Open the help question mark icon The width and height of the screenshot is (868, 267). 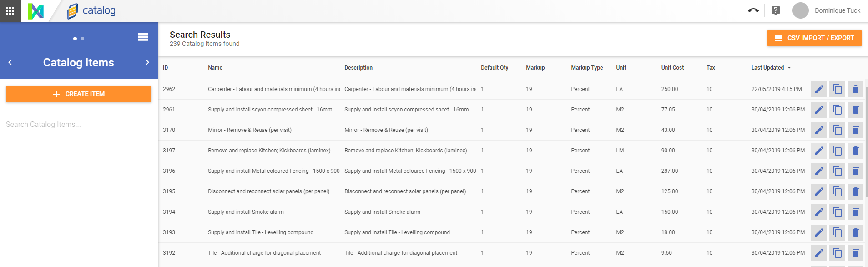tap(776, 10)
